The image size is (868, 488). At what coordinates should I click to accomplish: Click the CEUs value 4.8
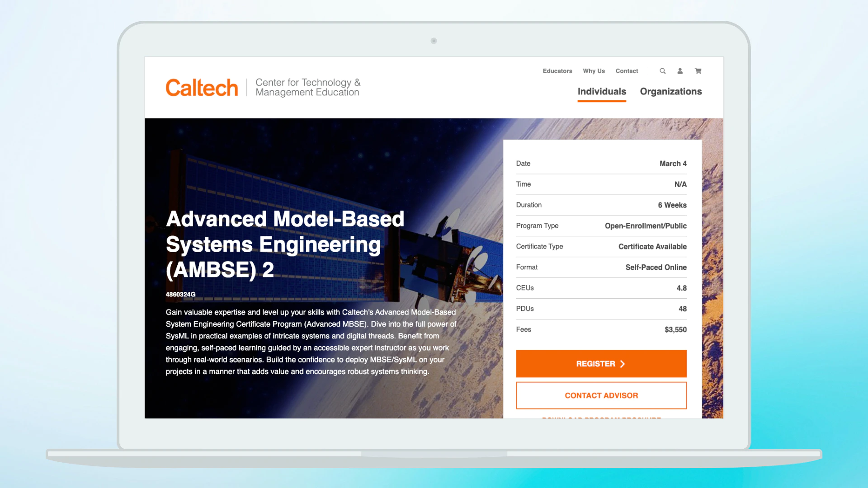tap(681, 288)
